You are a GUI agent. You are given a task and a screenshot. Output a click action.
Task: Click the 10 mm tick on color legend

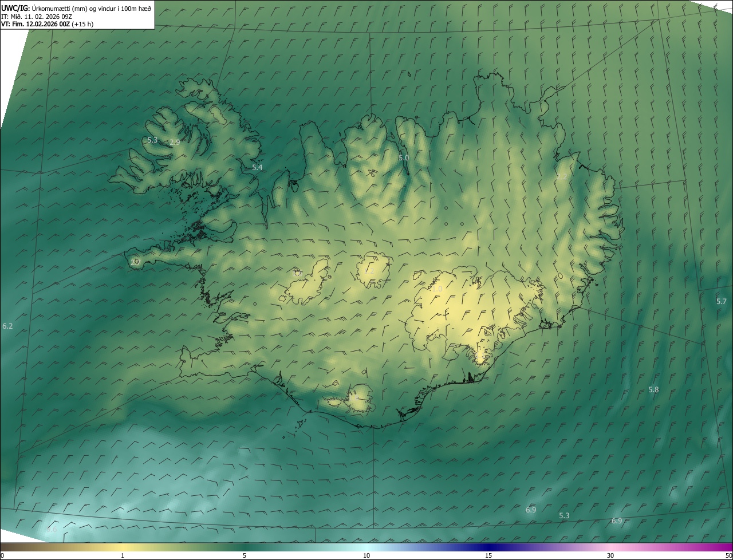point(366,555)
